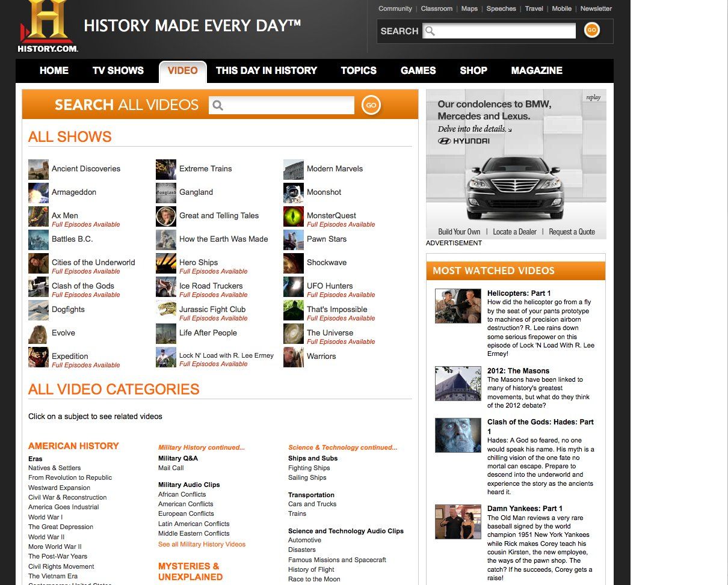Open Full Episodes Available under Hero Ships
This screenshot has height=585, width=728.
tap(213, 271)
